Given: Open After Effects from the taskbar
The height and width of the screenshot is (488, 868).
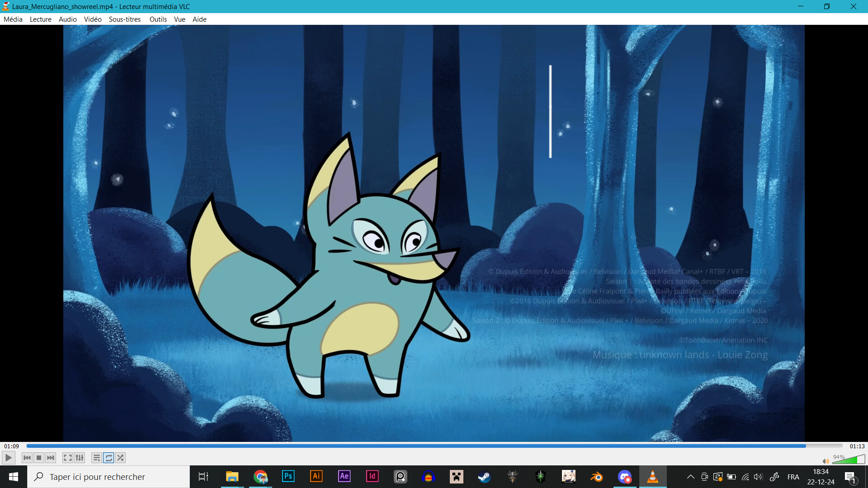Looking at the screenshot, I should [x=344, y=476].
